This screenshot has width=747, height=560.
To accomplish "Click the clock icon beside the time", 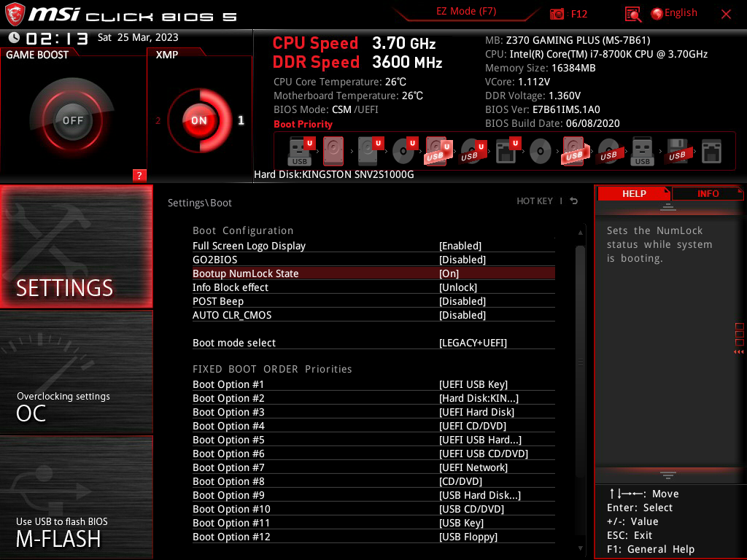I will (x=15, y=37).
